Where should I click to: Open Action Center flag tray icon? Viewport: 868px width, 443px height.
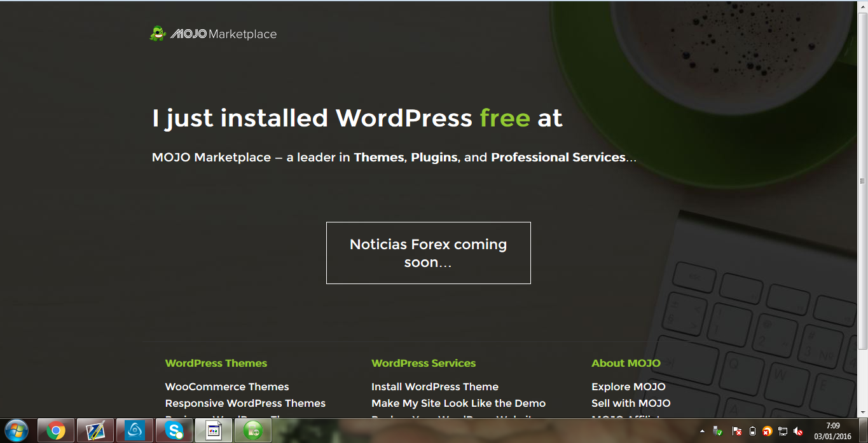(736, 431)
